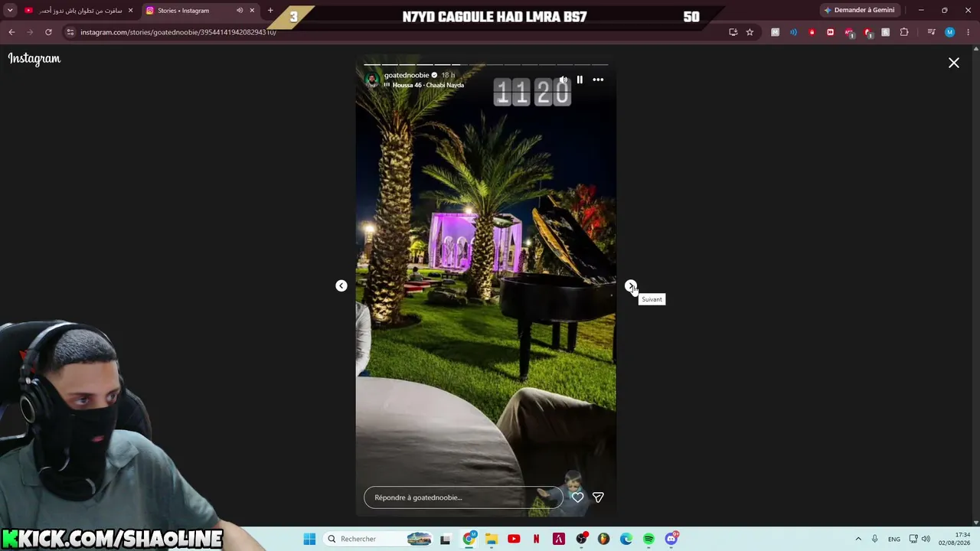
Task: Pause the Instagram story playback
Action: (580, 80)
